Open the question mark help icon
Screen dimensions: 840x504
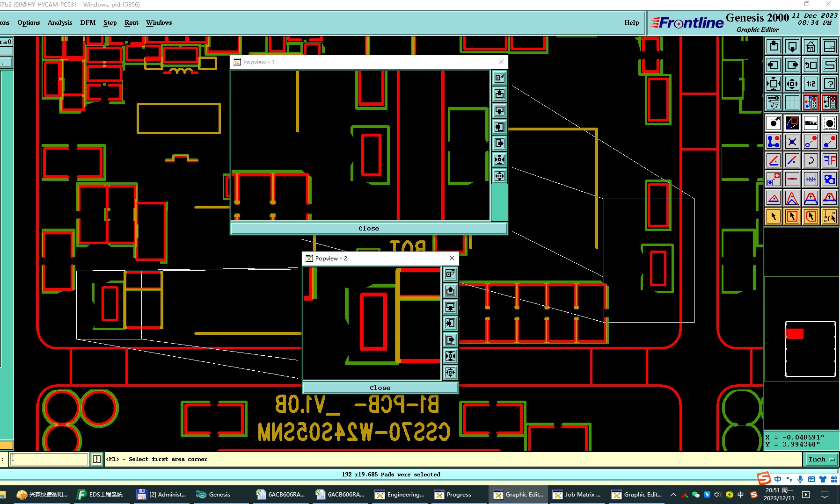[x=830, y=84]
